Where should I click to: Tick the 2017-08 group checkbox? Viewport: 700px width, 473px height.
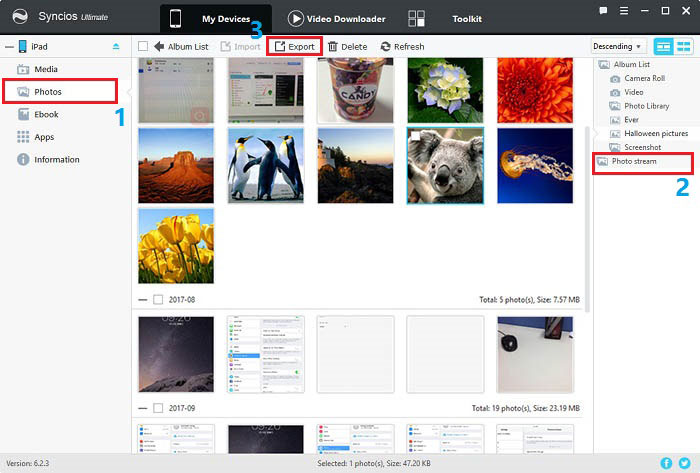(x=158, y=299)
